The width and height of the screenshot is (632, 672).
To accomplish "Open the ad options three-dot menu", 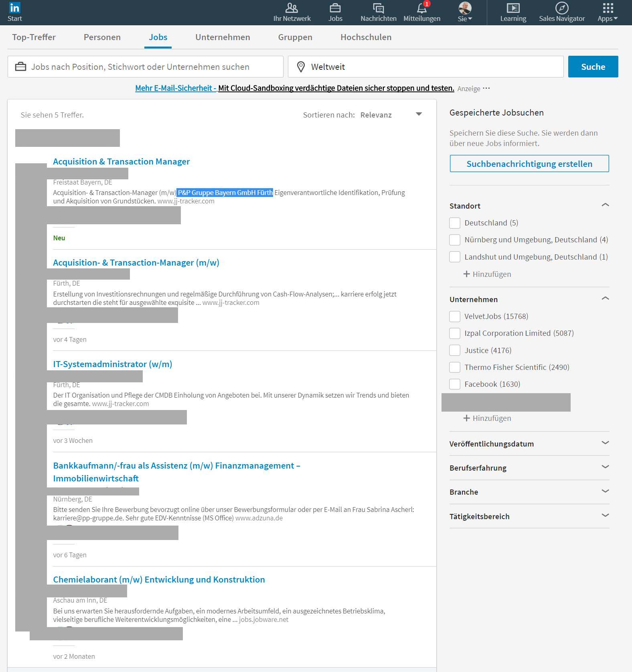I will 486,88.
